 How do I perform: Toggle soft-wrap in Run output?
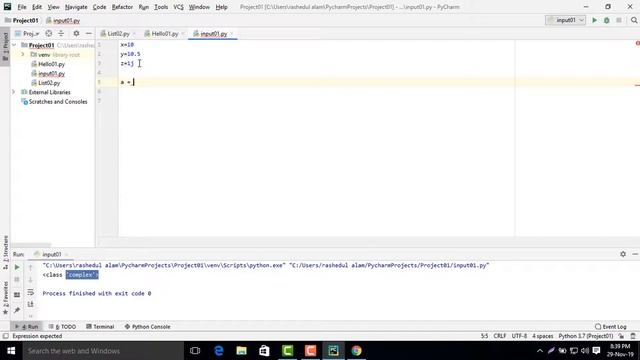click(x=30, y=292)
